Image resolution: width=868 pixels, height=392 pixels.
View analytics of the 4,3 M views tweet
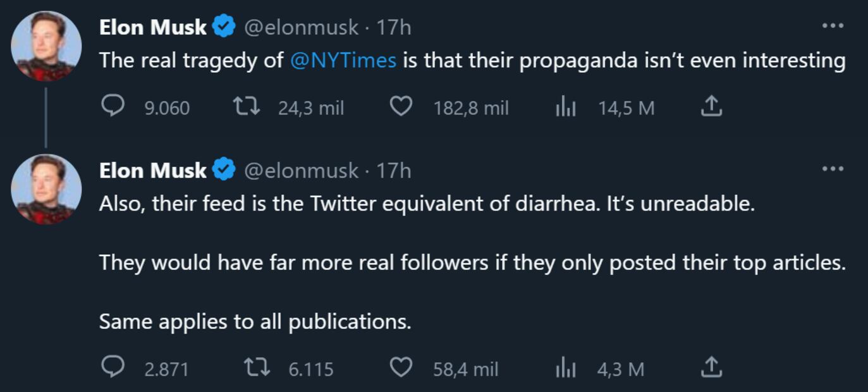tap(565, 368)
